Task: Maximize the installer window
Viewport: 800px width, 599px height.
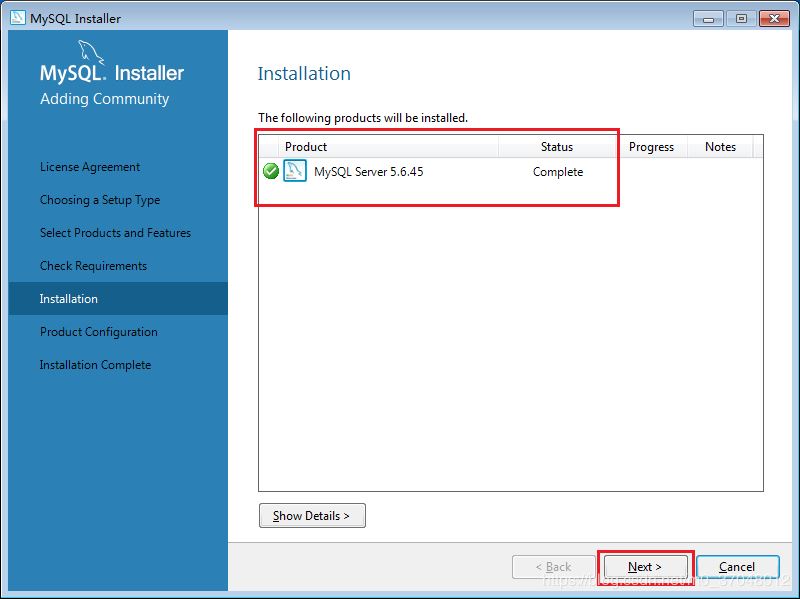Action: (x=741, y=18)
